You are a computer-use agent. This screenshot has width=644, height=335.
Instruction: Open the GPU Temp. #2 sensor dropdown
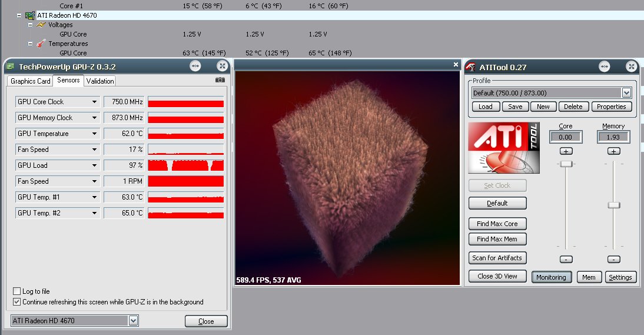click(x=94, y=213)
